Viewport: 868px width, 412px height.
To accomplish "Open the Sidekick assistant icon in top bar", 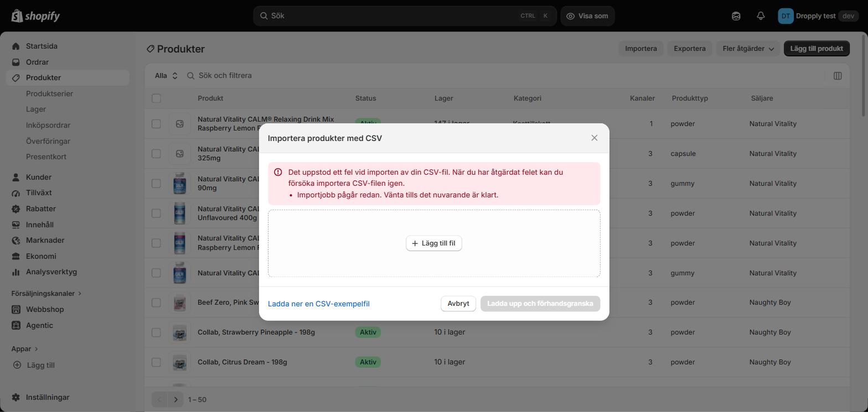I will (736, 16).
